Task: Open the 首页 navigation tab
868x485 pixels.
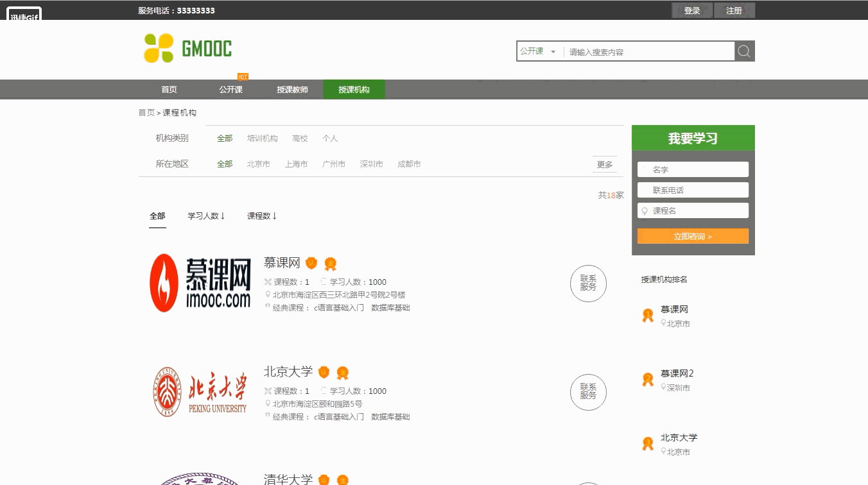Action: coord(169,90)
